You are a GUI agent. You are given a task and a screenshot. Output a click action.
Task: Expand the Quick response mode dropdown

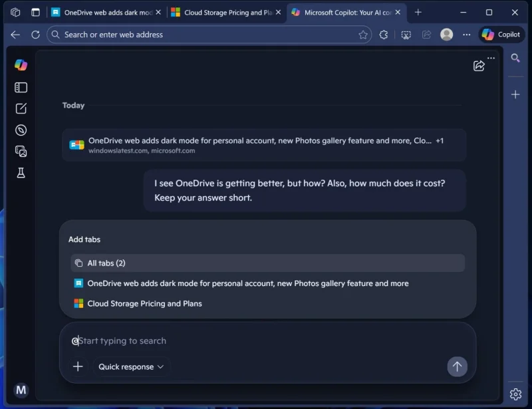point(131,366)
